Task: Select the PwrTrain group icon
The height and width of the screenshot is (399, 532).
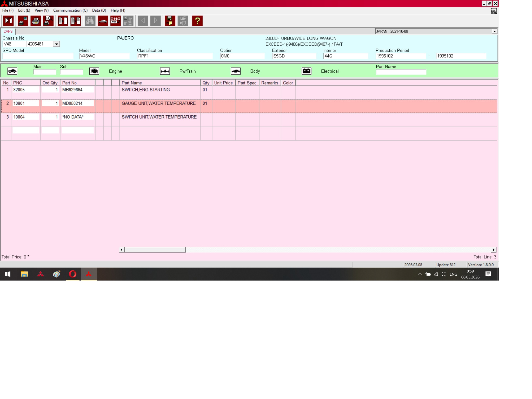Action: pyautogui.click(x=165, y=71)
